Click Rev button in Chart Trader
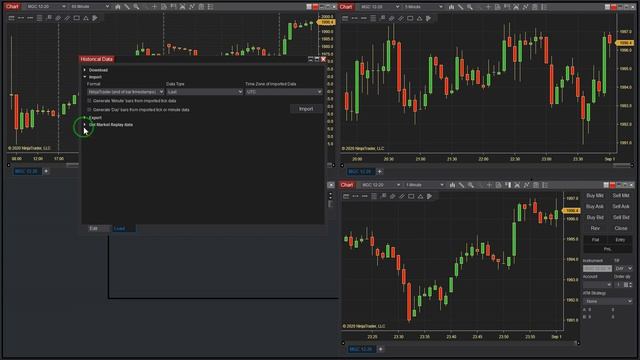 tap(595, 228)
